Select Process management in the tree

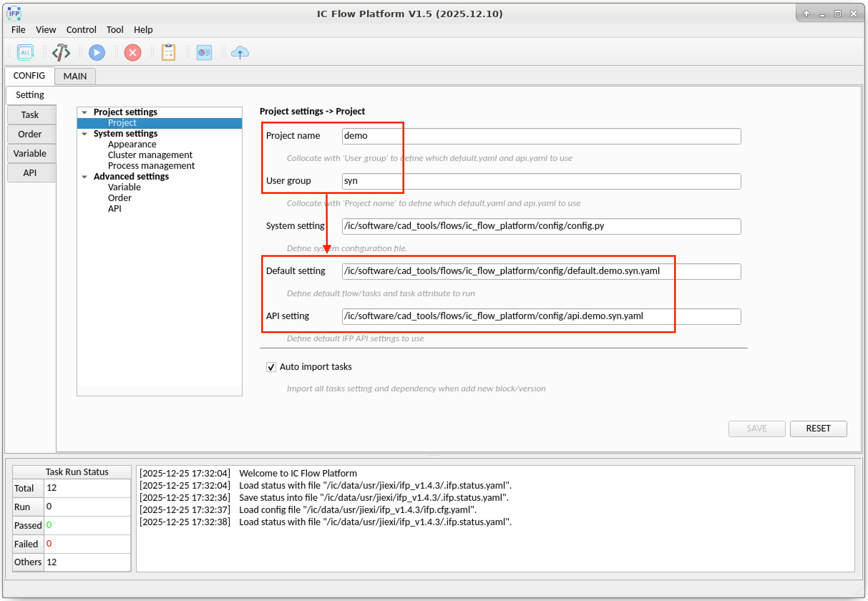[151, 166]
